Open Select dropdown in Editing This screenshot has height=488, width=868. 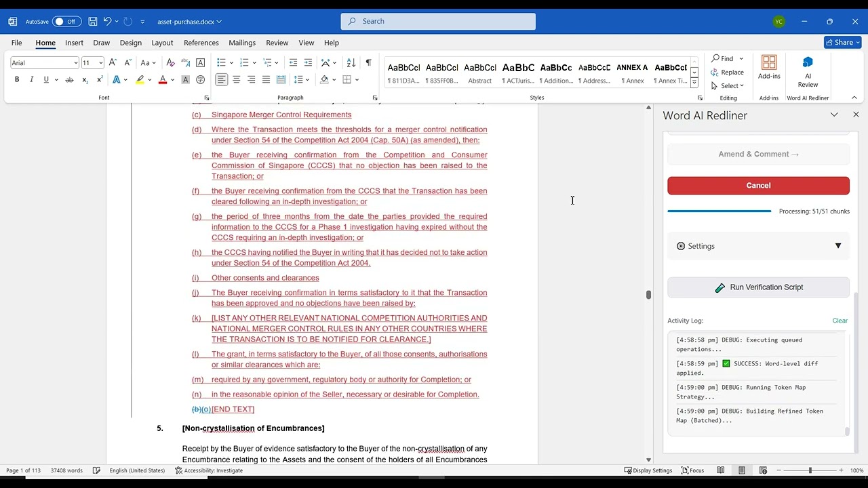[728, 85]
